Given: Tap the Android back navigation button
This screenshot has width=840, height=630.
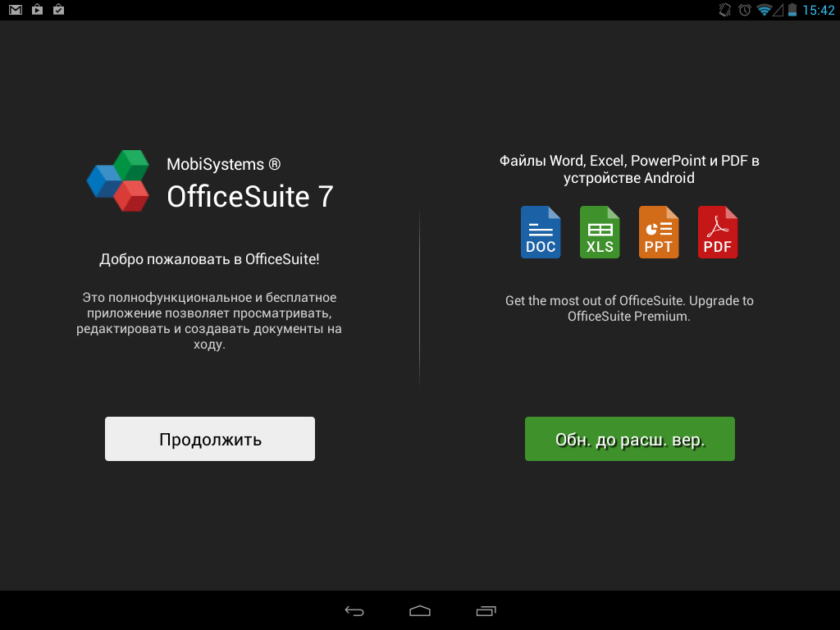Looking at the screenshot, I should coord(354,610).
